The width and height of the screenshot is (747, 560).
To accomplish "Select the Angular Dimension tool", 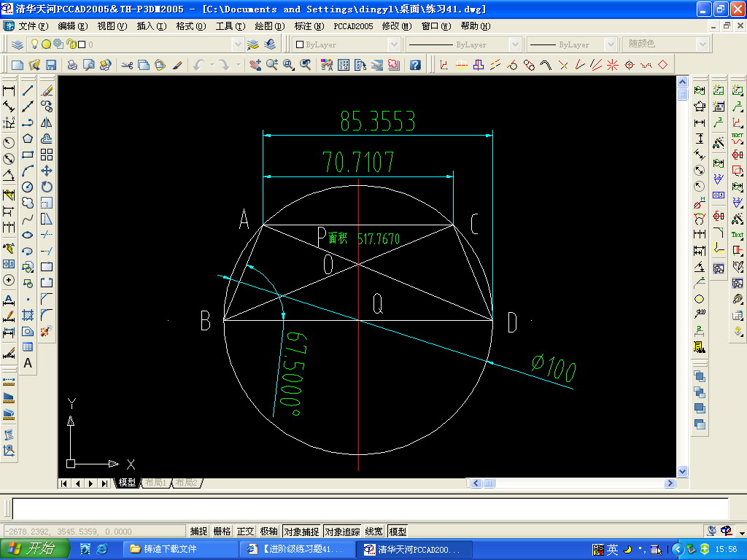I will (x=9, y=175).
